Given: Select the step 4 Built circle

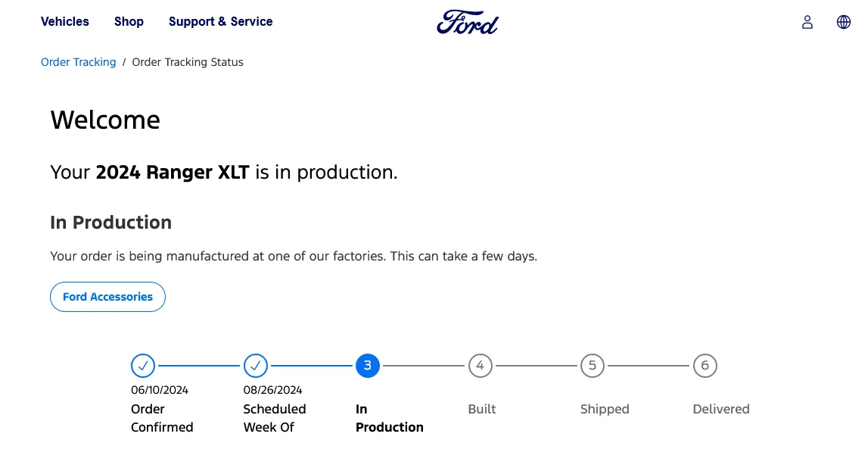Looking at the screenshot, I should click(480, 366).
